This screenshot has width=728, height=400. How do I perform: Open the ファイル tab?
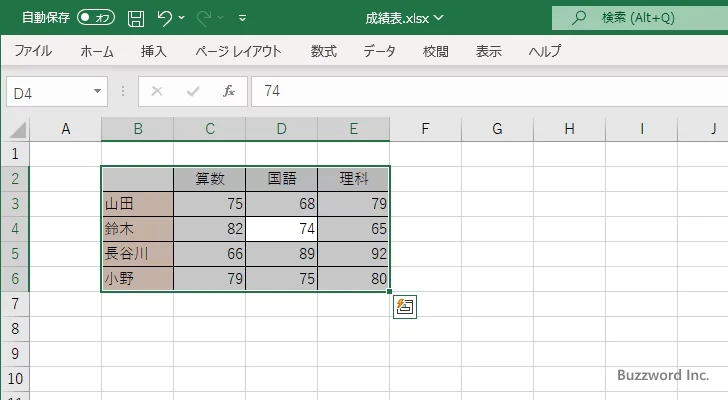pos(33,52)
